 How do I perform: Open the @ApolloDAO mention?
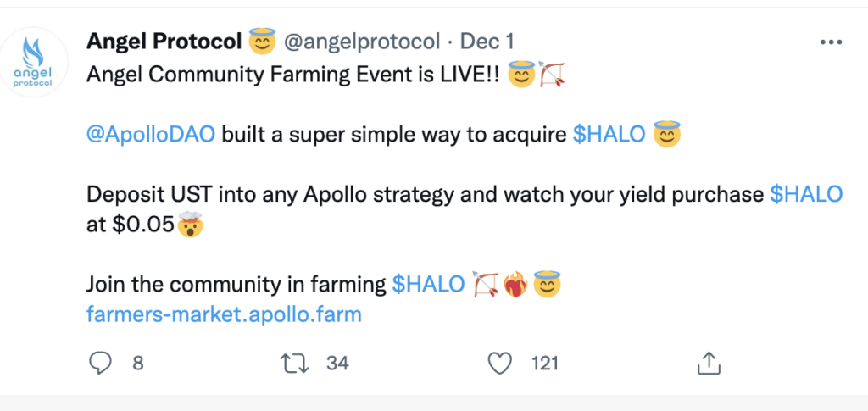(x=151, y=136)
